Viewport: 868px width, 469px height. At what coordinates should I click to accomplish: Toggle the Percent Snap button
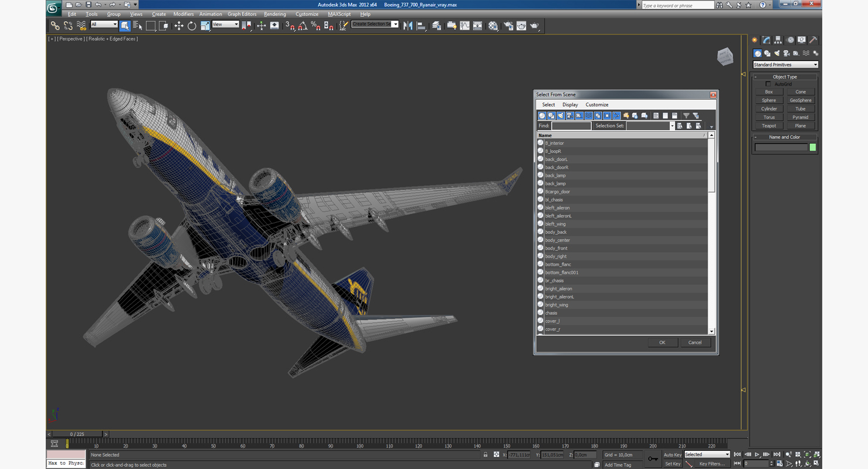(x=316, y=26)
